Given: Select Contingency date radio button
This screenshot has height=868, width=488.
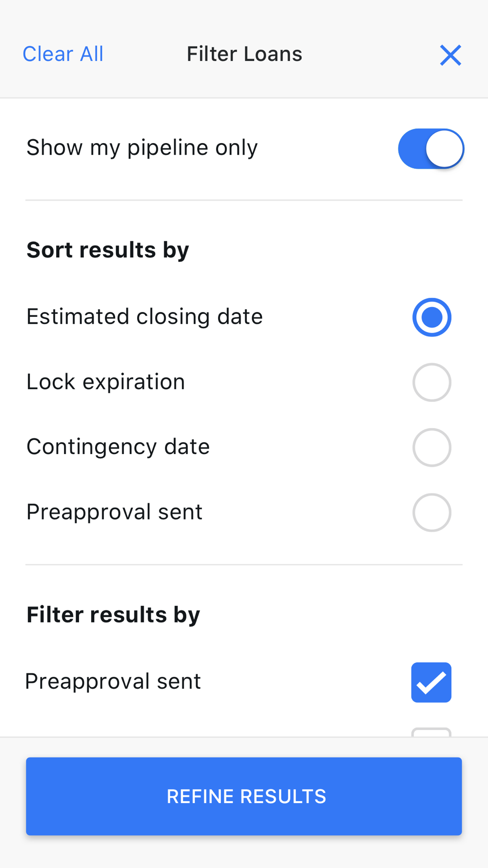Looking at the screenshot, I should click(431, 447).
